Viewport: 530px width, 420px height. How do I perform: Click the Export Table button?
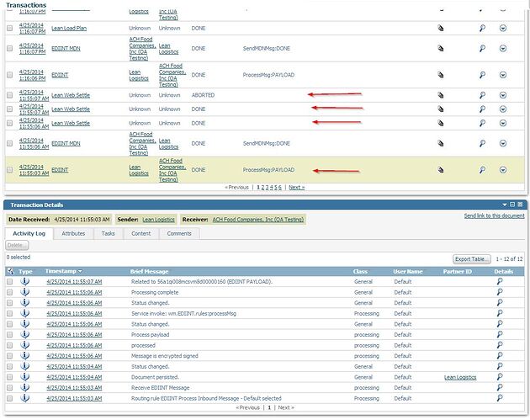(471, 259)
